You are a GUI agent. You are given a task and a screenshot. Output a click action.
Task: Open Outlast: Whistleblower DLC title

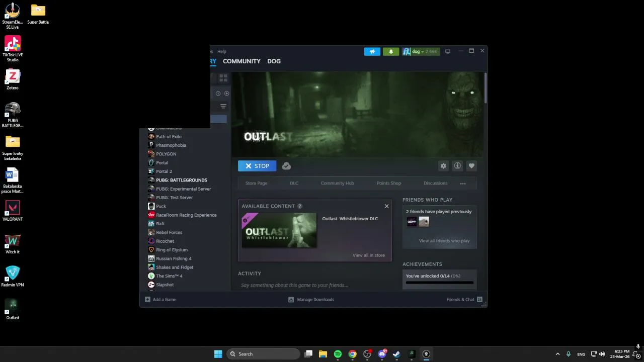pos(350,219)
